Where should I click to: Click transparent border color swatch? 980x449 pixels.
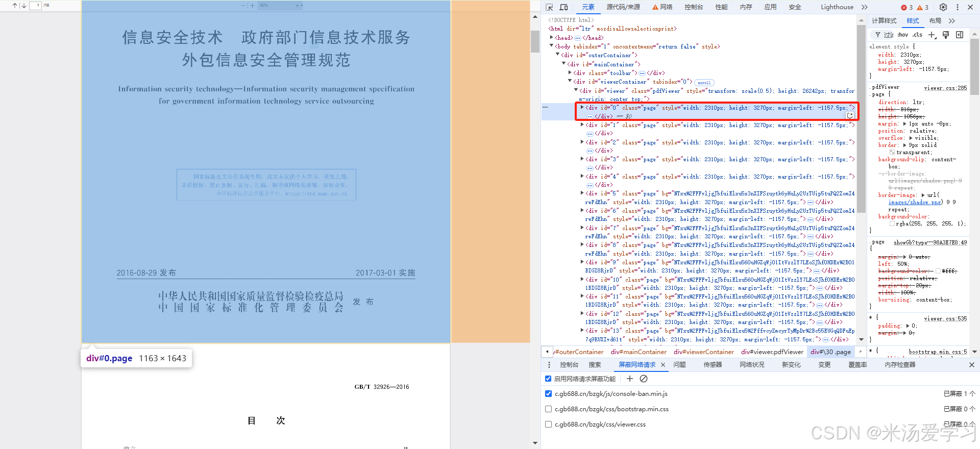[892, 152]
